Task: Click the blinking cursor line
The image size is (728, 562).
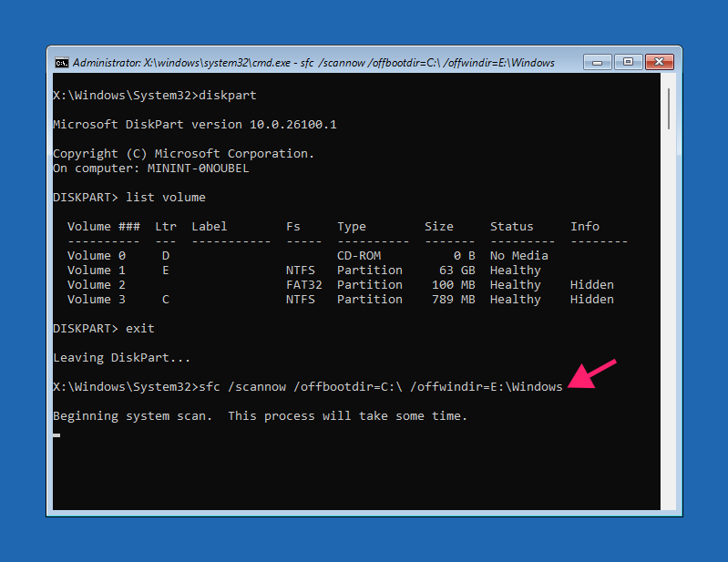Action: pos(56,435)
